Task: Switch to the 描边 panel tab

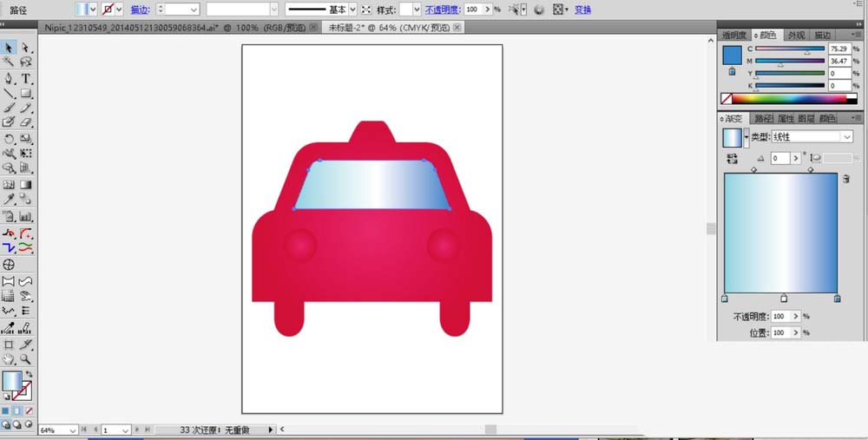Action: [x=822, y=35]
